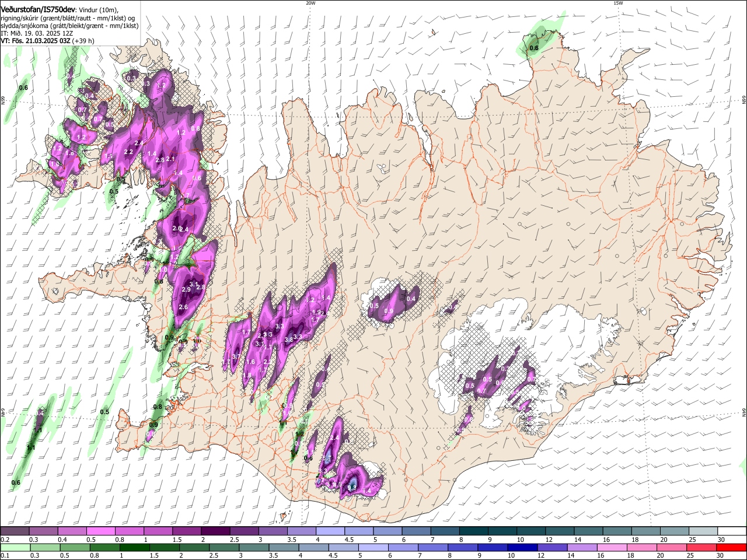Click the '15W' longitude label
This screenshot has height=560, width=747.
[x=617, y=3]
